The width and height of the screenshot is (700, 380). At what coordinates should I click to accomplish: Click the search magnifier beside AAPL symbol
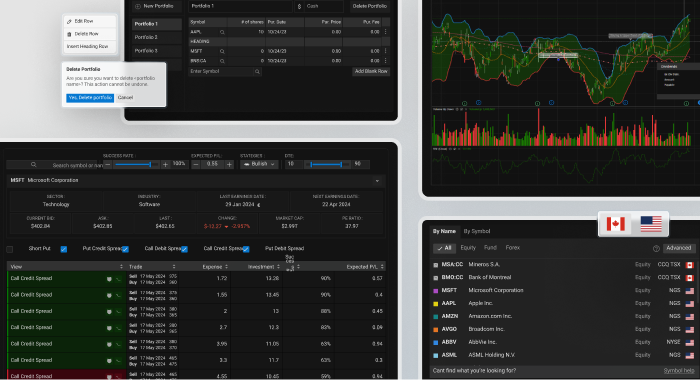pos(222,32)
